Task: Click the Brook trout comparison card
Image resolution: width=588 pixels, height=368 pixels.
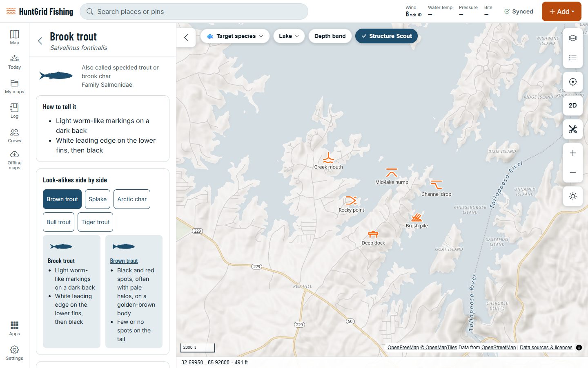Action: (x=71, y=292)
